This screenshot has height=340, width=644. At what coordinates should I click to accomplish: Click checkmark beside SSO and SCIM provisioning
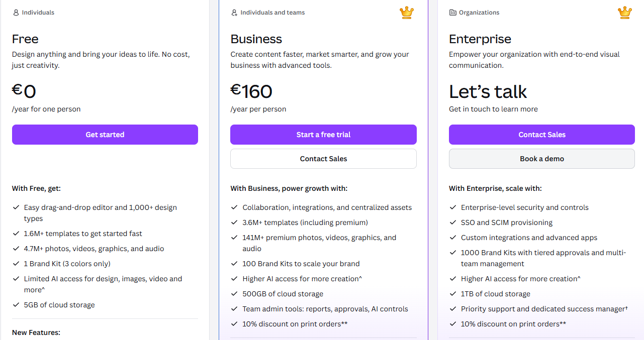(452, 222)
